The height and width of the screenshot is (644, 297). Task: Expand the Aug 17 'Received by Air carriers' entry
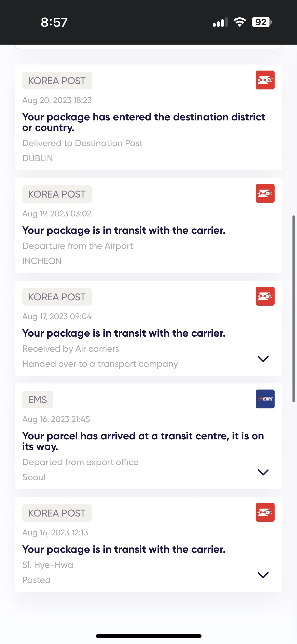click(263, 359)
